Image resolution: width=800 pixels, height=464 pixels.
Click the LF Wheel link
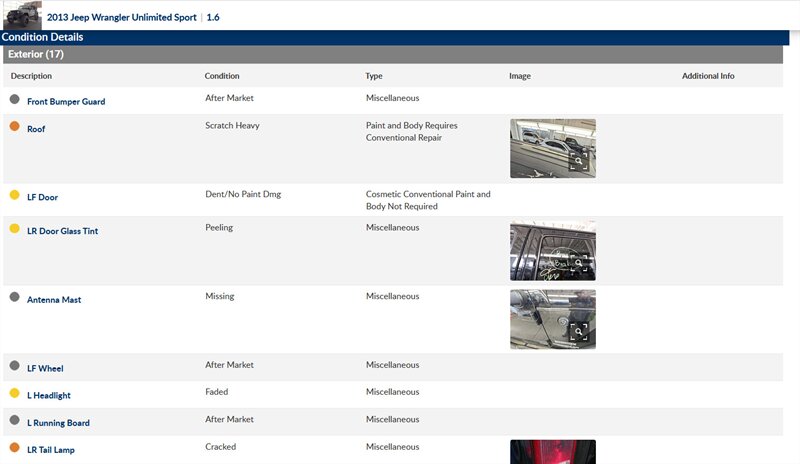coord(45,369)
